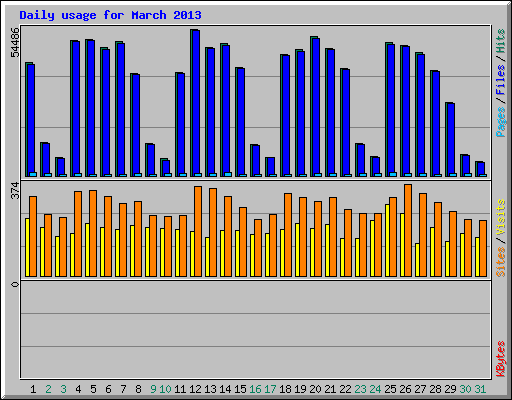Click the chart title 'Daily usage for March 2013'
The width and height of the screenshot is (512, 400).
click(x=110, y=15)
